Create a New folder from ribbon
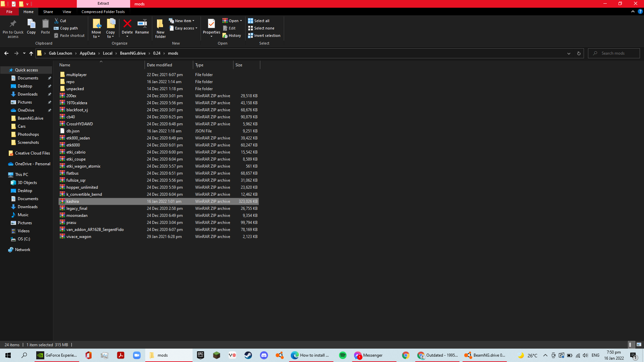 coord(160,28)
